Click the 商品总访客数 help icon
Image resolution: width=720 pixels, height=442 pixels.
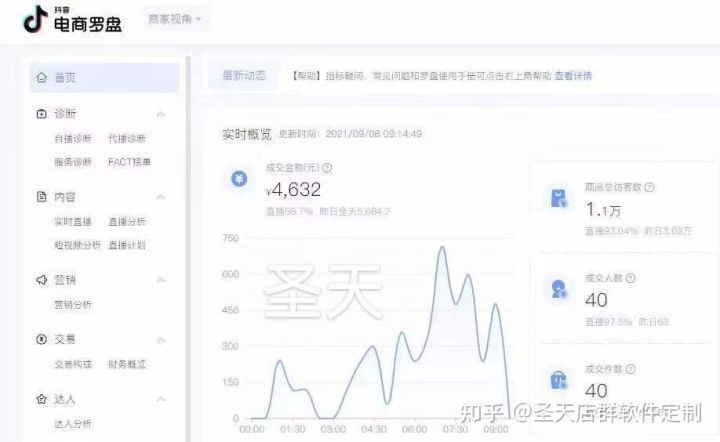click(649, 187)
